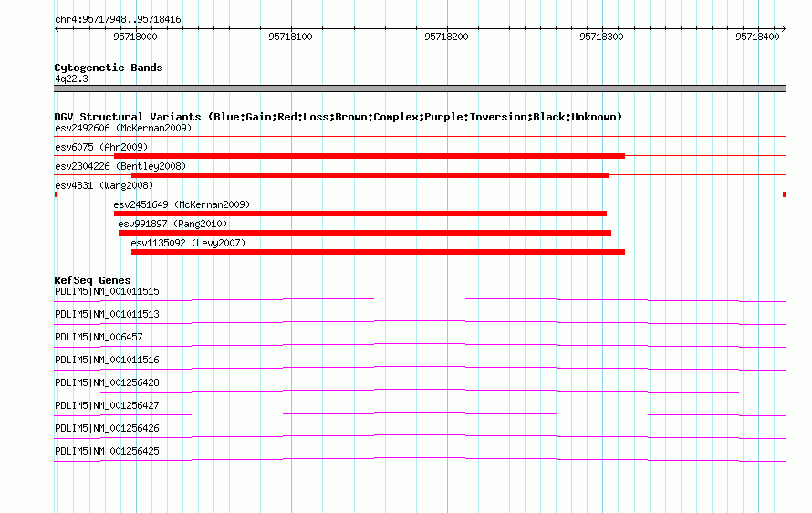Open the RefSeq Genes track title
This screenshot has width=812, height=513.
(x=92, y=280)
